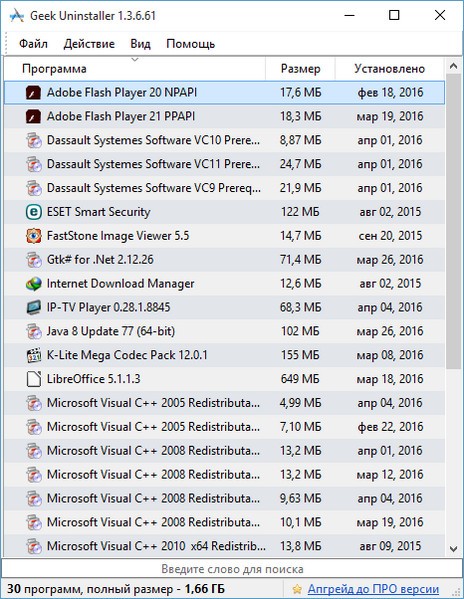Click the фев 22, 2016 install date
The height and width of the screenshot is (599, 464).
click(390, 427)
